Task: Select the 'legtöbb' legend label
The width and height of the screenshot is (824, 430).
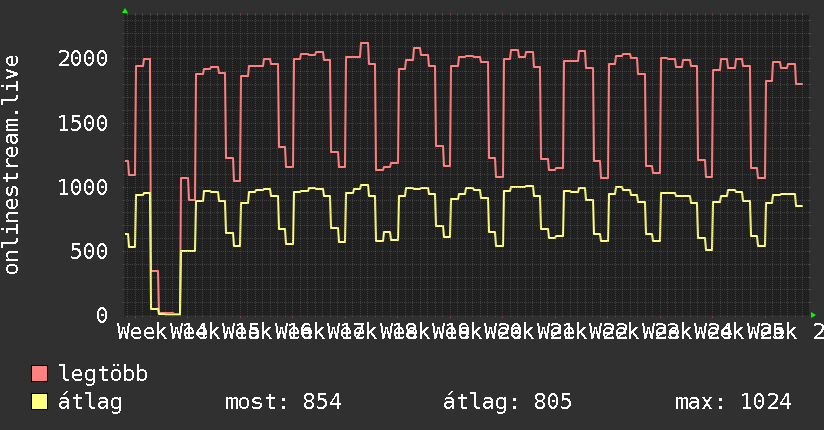Action: coord(103,374)
